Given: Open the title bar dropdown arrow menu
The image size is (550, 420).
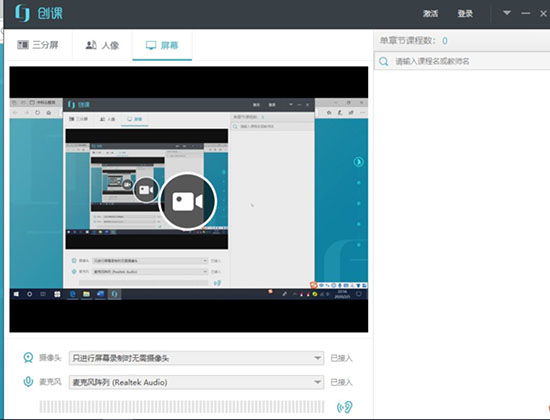Looking at the screenshot, I should pyautogui.click(x=507, y=13).
